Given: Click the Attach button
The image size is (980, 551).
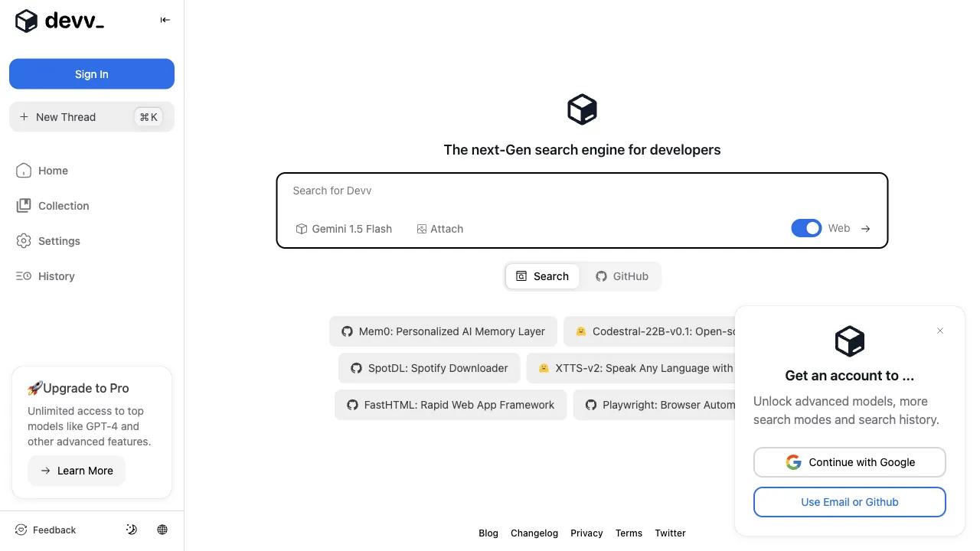Looking at the screenshot, I should point(440,229).
